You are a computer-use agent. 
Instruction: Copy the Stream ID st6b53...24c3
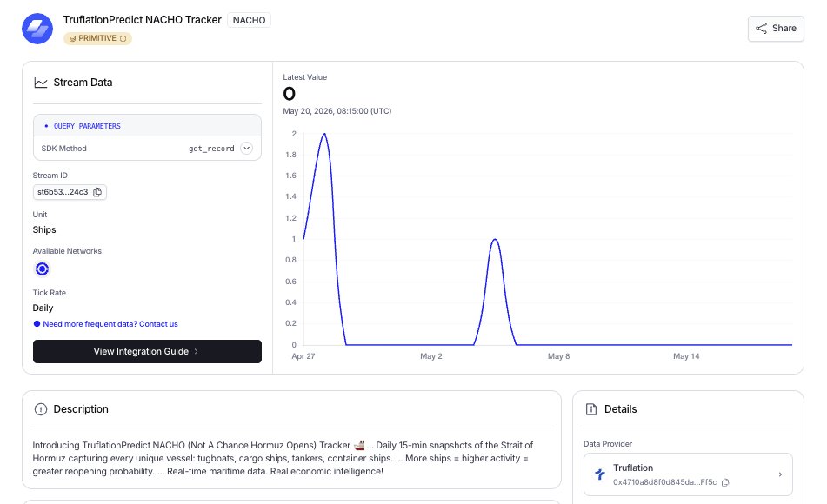(x=97, y=192)
